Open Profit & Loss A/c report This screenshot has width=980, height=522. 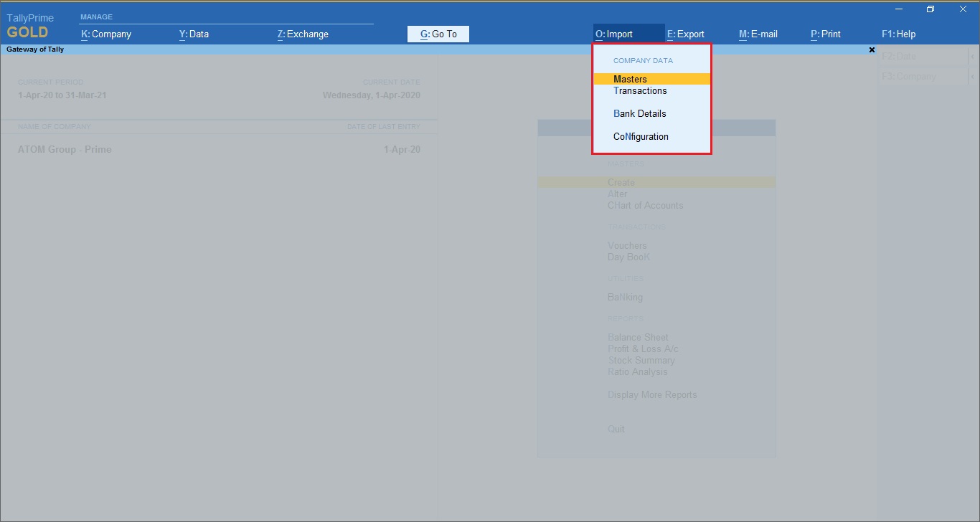643,348
